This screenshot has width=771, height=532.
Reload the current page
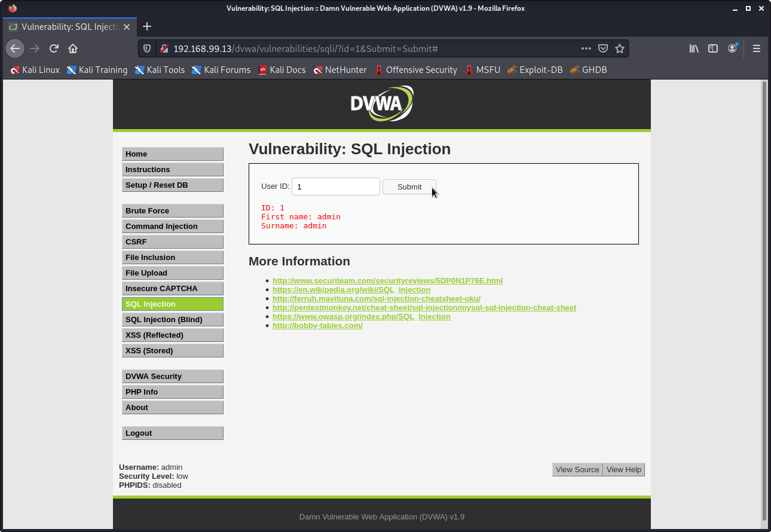(x=54, y=48)
